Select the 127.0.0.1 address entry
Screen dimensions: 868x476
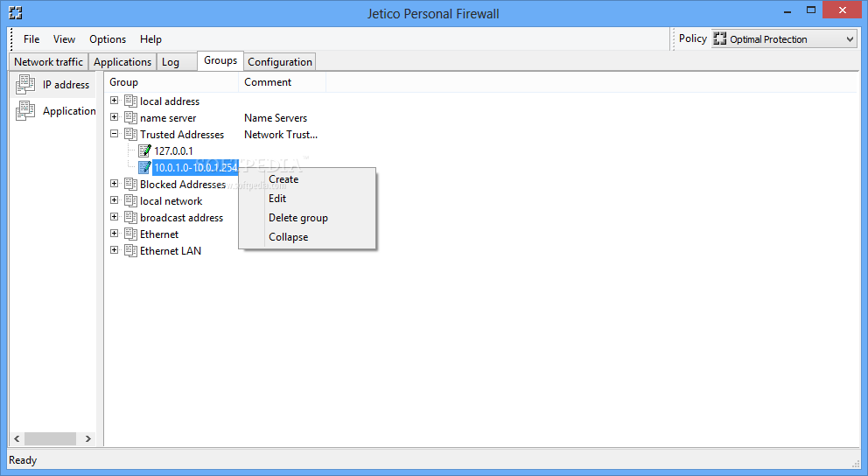point(174,151)
